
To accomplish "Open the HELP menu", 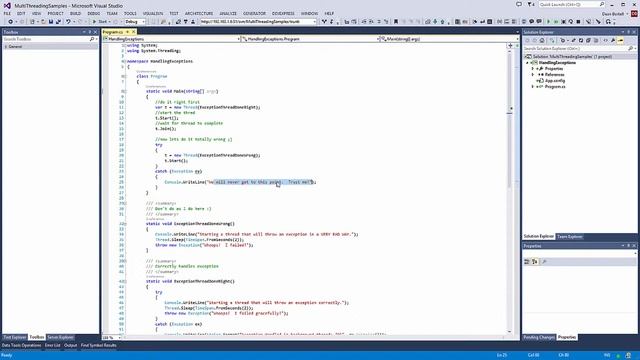I will (x=329, y=13).
